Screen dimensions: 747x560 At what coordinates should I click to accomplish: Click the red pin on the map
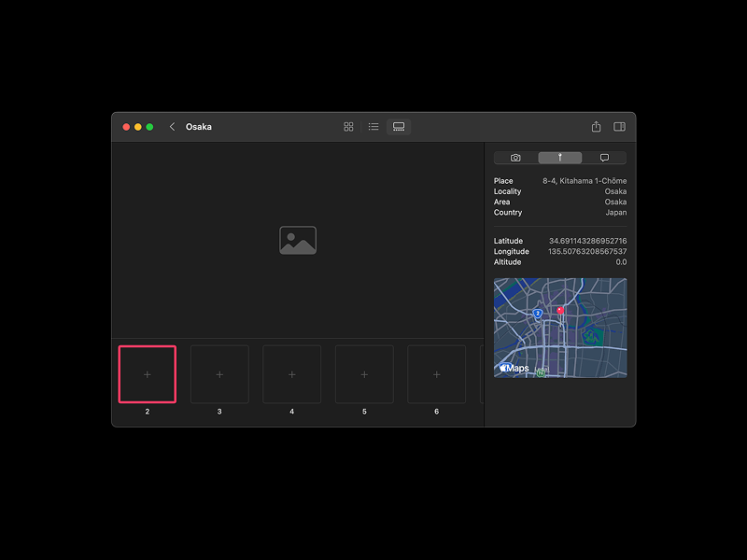[x=560, y=311]
